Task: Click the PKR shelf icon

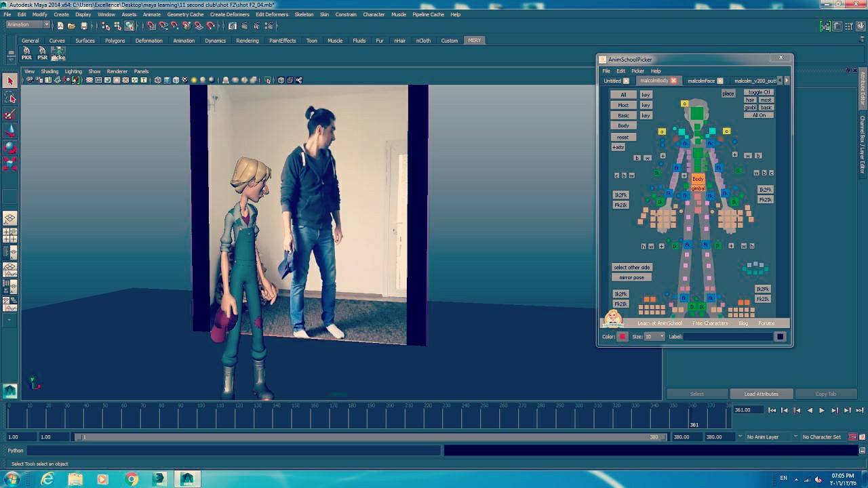Action: 26,53
